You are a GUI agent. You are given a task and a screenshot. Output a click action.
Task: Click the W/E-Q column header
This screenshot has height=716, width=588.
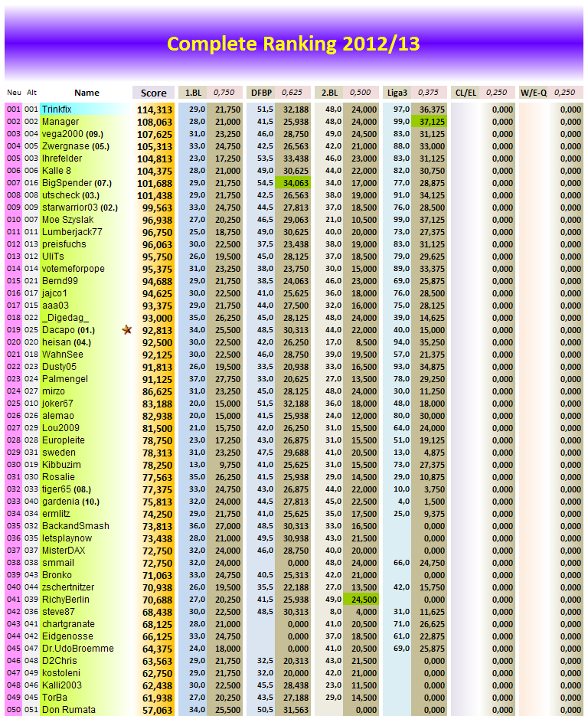pos(534,93)
